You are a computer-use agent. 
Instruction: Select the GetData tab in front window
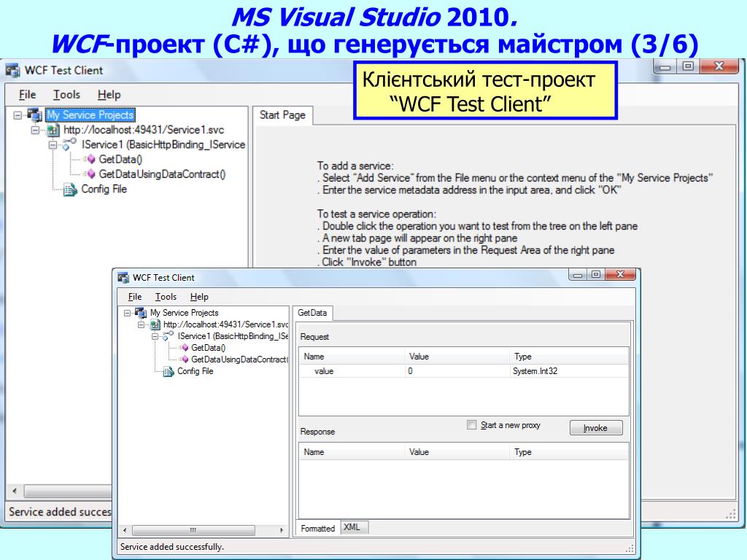tap(312, 313)
